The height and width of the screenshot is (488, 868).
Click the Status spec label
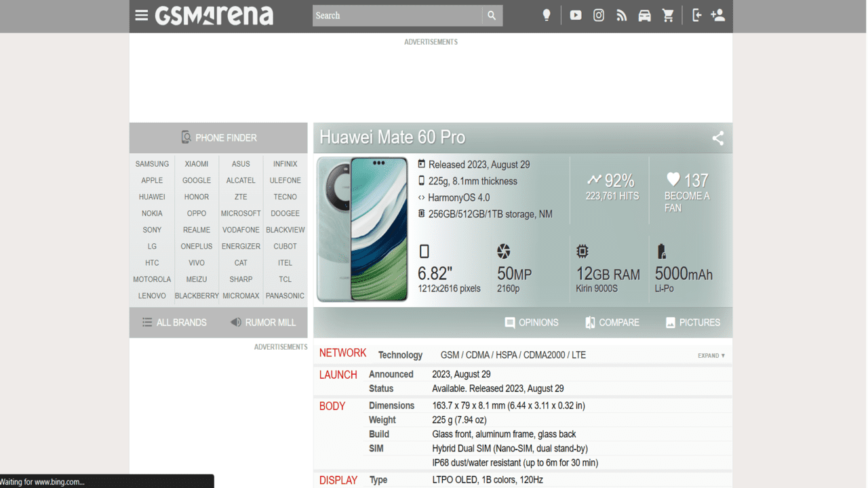(x=380, y=389)
